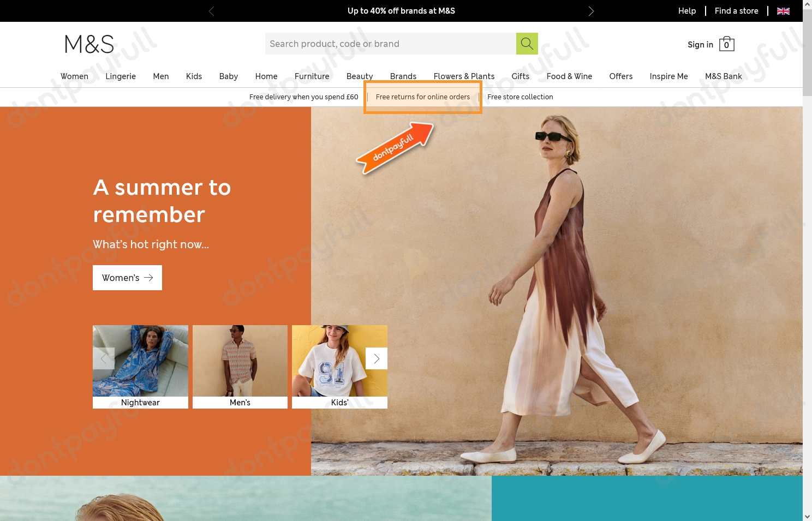Click the search magnifying glass icon
This screenshot has width=812, height=521.
(527, 44)
